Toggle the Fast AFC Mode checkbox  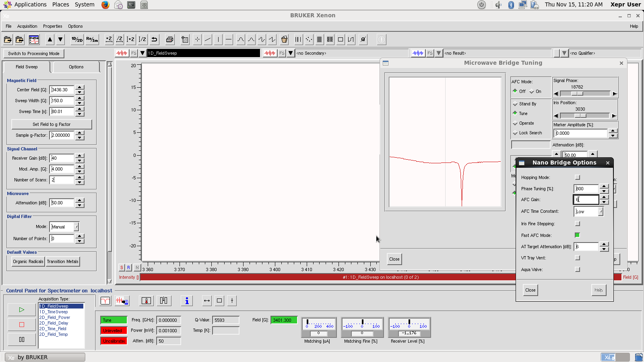(578, 235)
